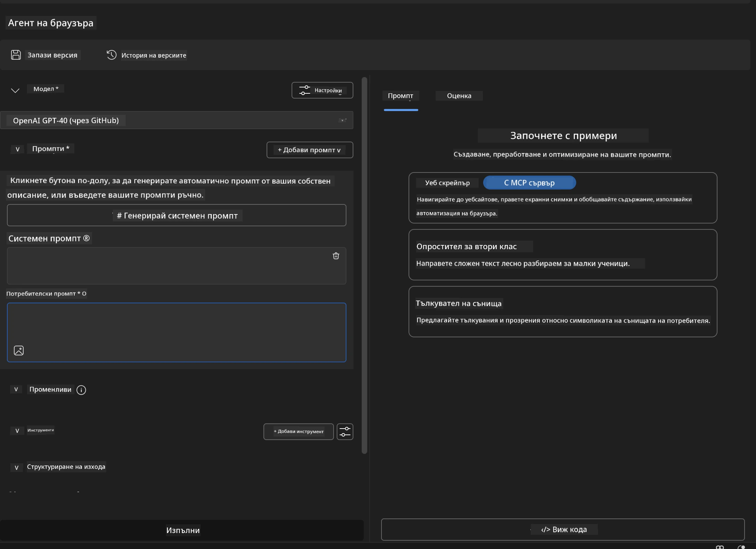This screenshot has height=549, width=756.
Task: Open Опростител за втори клас example
Action: 563,255
